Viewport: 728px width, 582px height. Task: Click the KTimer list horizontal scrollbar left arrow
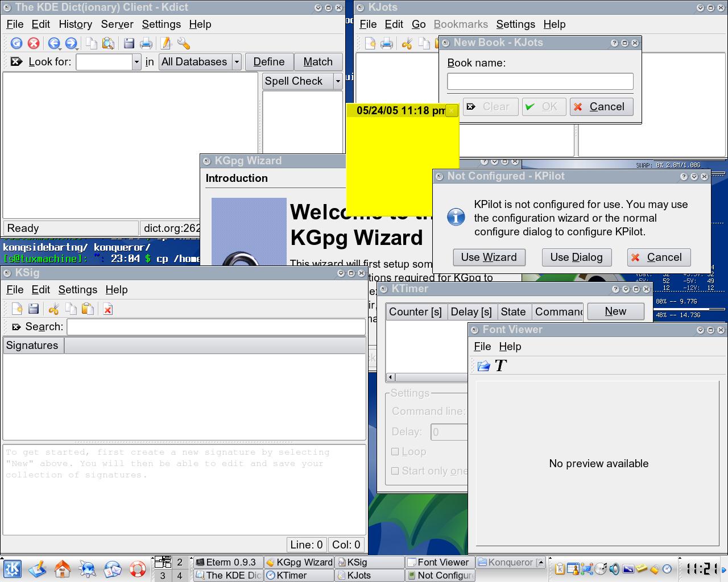[x=390, y=377]
